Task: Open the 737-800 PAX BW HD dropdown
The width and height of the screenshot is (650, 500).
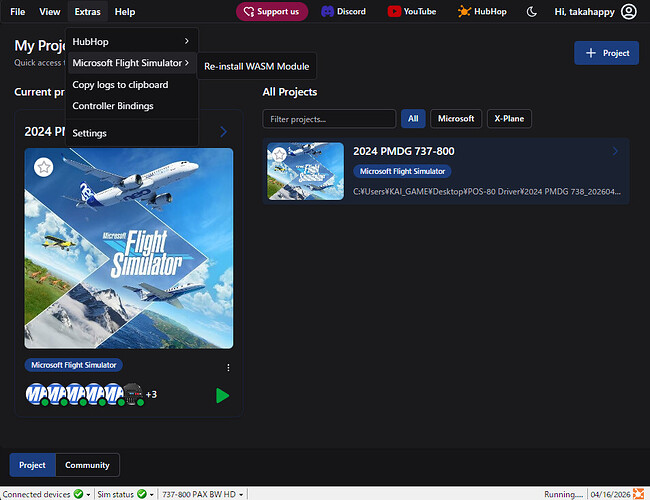Action: click(x=203, y=494)
